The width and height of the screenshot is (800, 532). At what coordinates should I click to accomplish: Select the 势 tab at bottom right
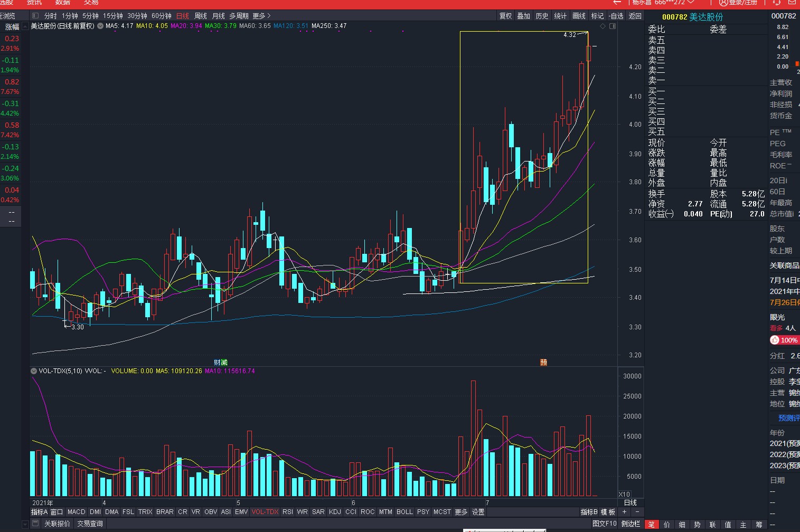[697, 525]
